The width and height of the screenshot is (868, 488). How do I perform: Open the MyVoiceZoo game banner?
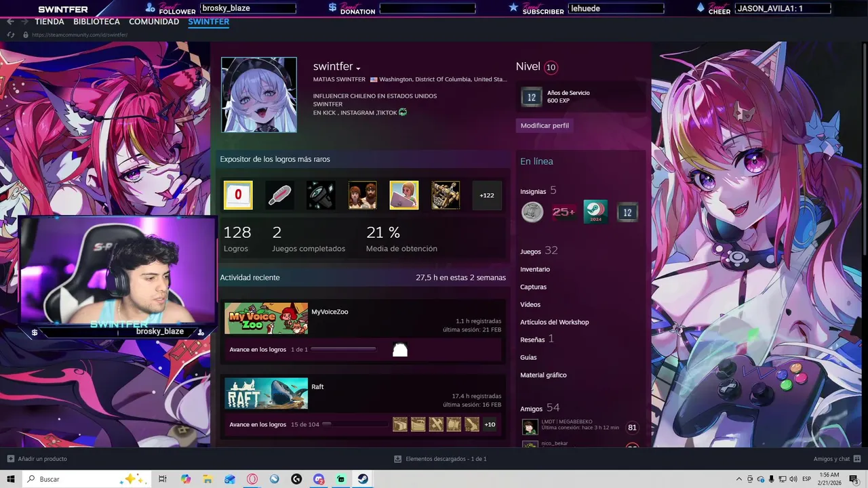point(266,319)
